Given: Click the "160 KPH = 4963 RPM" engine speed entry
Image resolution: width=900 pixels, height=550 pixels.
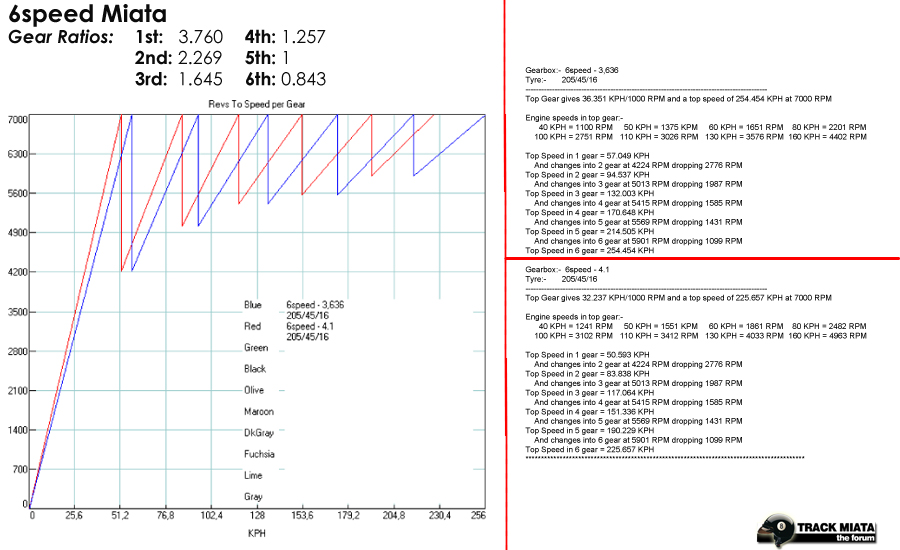Looking at the screenshot, I should tap(827, 336).
